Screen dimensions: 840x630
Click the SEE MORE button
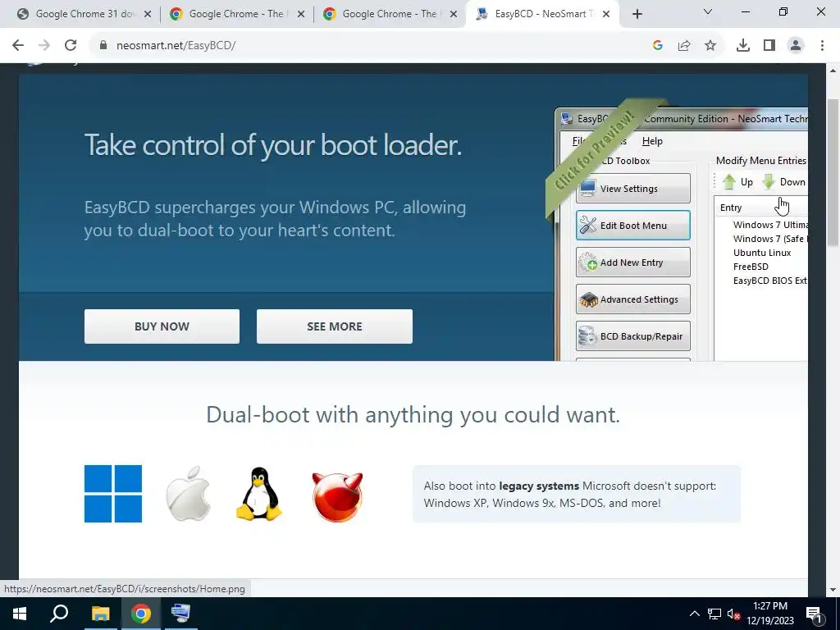coord(335,326)
